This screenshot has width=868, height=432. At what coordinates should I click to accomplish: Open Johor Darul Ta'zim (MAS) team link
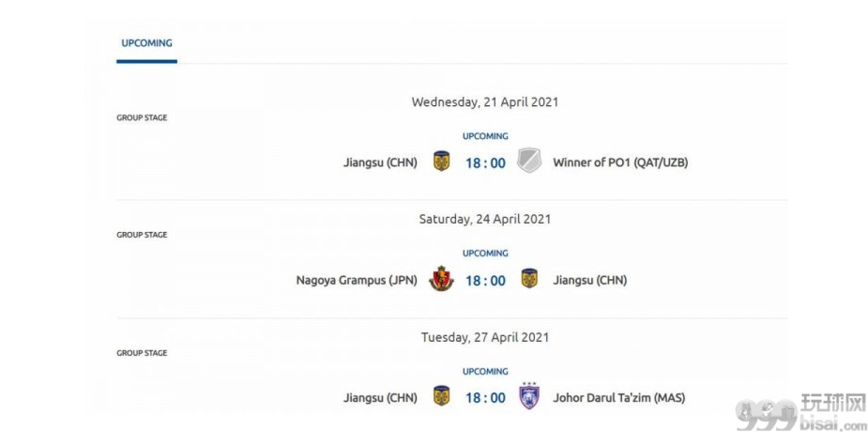[x=619, y=397]
